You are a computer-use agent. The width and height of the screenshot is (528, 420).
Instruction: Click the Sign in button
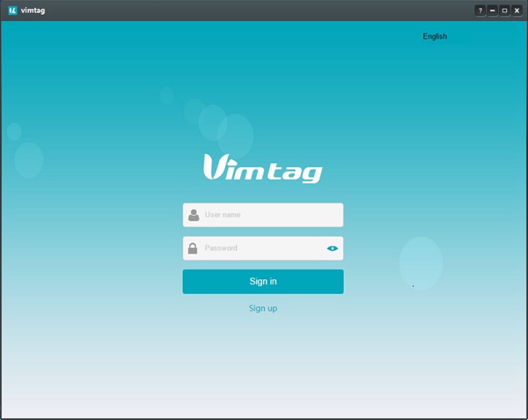(263, 282)
